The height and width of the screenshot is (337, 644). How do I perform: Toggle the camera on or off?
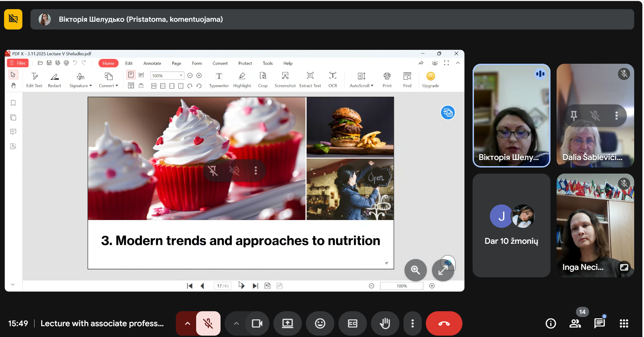(257, 323)
